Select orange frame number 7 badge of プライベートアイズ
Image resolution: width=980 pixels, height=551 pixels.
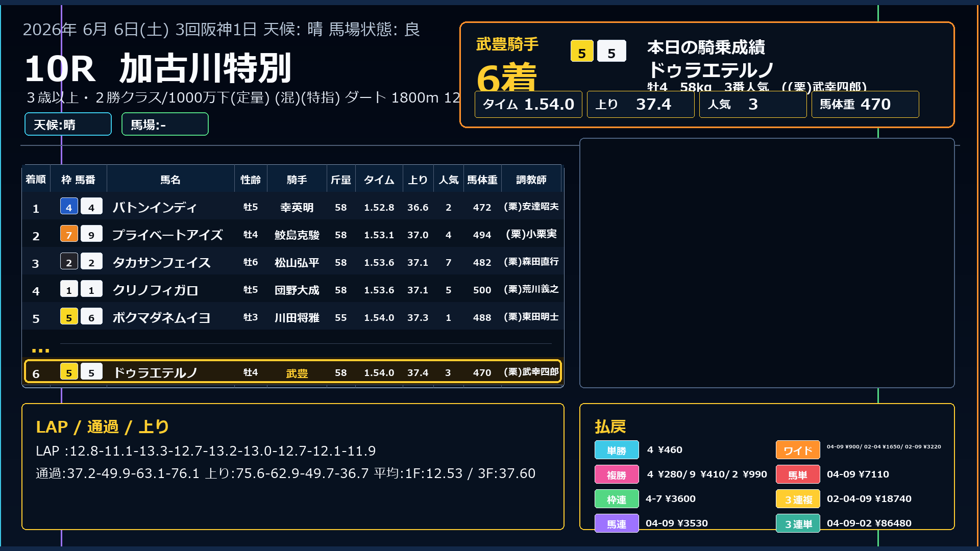[x=69, y=234]
